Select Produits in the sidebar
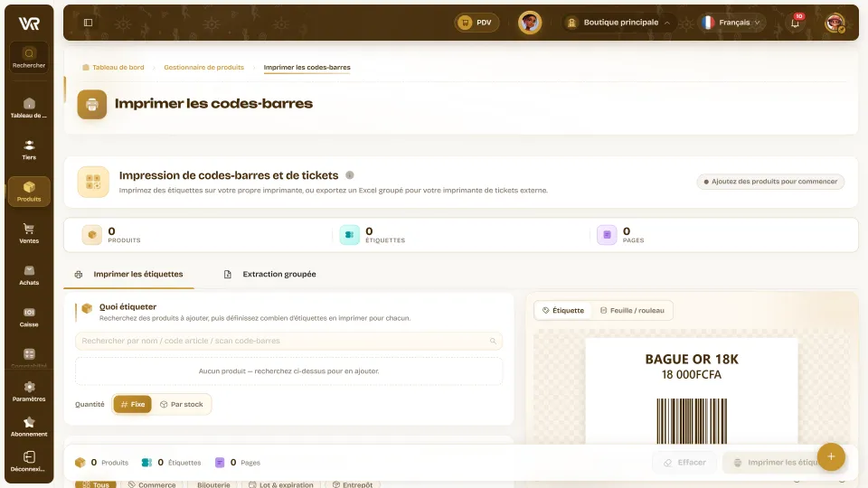This screenshot has width=868, height=488. [29, 192]
